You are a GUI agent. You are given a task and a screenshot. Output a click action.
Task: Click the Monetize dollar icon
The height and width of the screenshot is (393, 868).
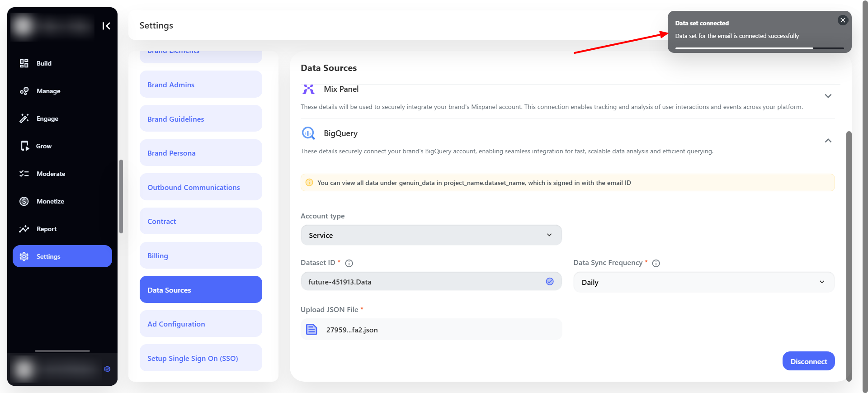(24, 201)
